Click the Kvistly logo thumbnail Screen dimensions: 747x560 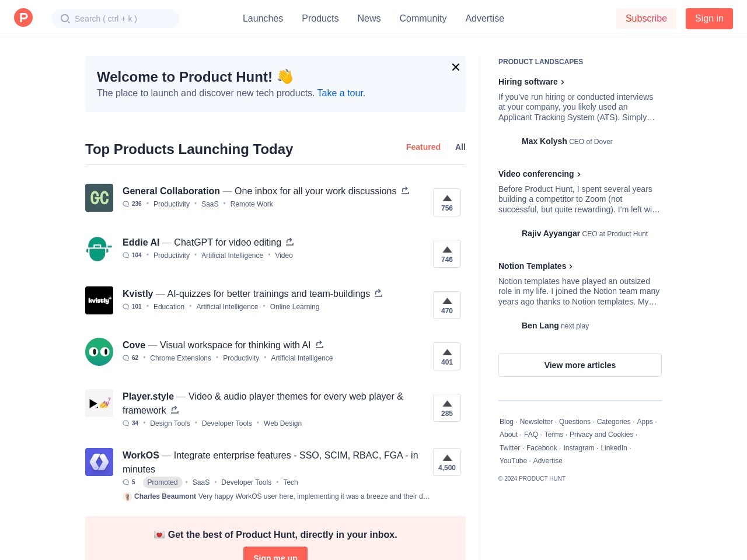pyautogui.click(x=99, y=300)
